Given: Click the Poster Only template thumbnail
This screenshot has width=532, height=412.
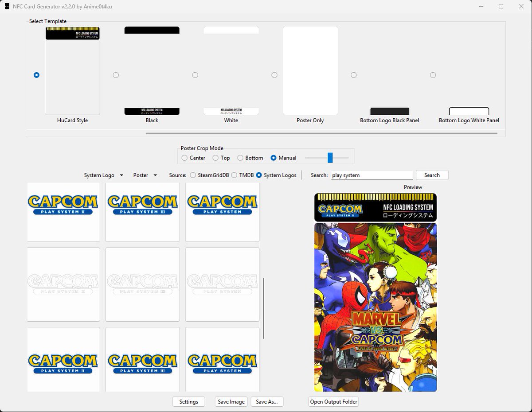Looking at the screenshot, I should (x=310, y=71).
